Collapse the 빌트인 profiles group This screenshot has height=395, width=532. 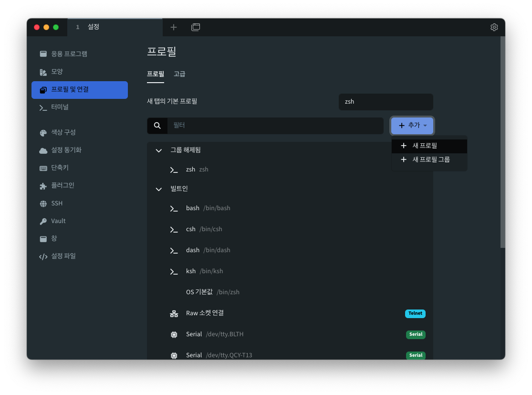(158, 189)
